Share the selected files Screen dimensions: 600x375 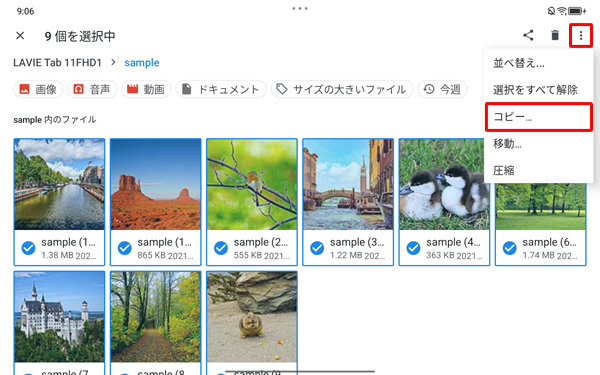(528, 36)
